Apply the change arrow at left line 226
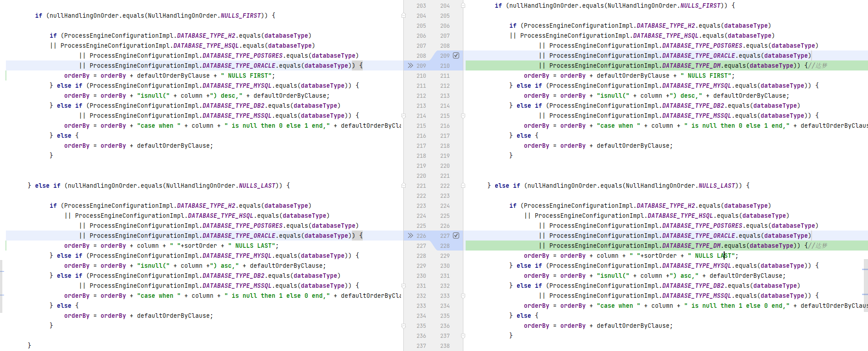This screenshot has width=868, height=351. [410, 236]
